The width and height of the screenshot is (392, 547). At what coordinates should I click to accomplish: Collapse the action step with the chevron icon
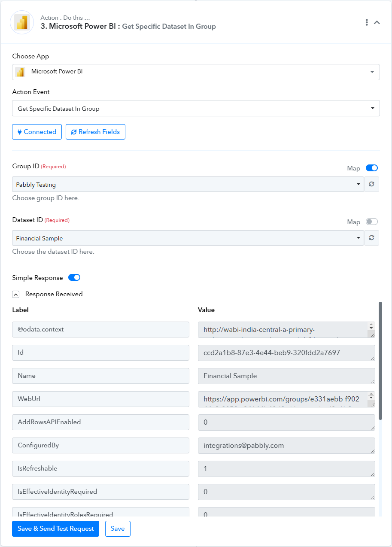[x=377, y=22]
